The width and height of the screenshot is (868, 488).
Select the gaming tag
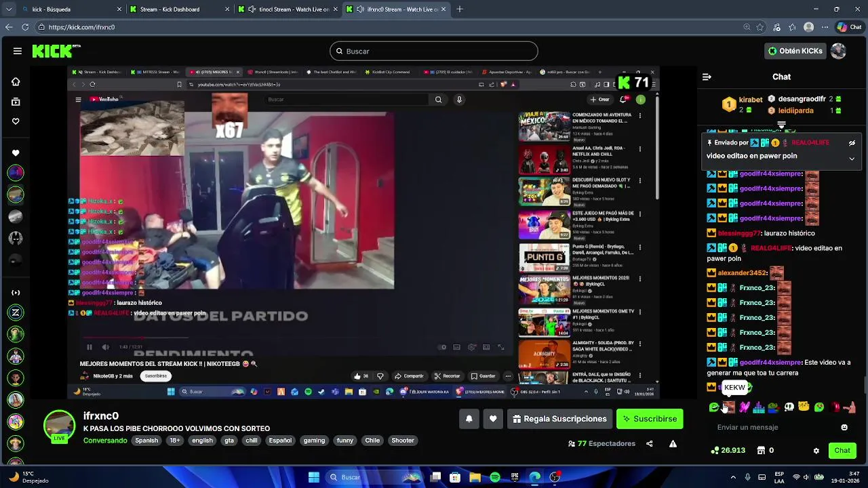click(314, 441)
